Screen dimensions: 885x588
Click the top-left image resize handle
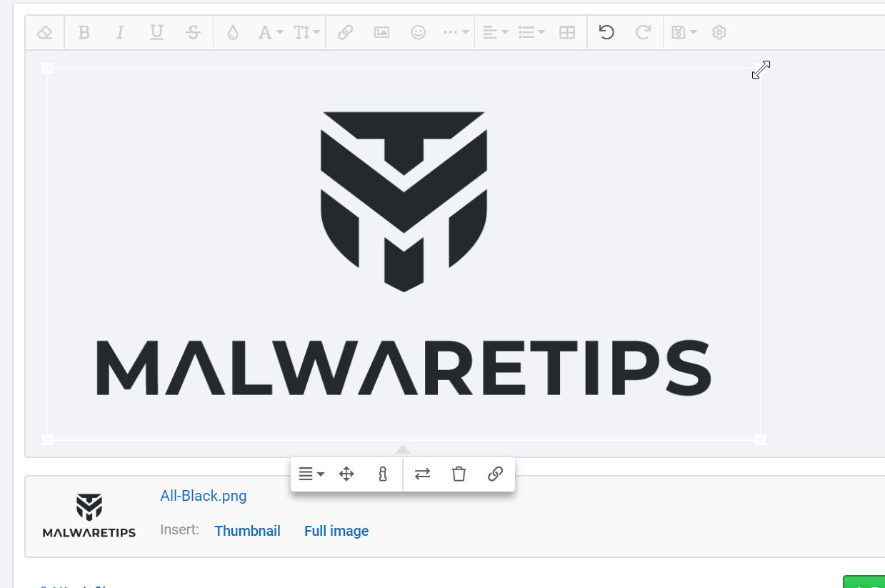pyautogui.click(x=48, y=69)
